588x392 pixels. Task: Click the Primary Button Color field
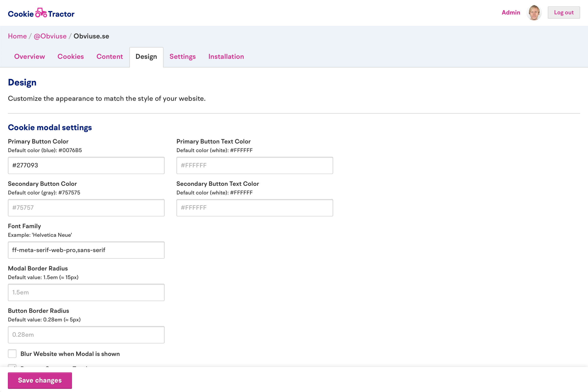coord(86,165)
